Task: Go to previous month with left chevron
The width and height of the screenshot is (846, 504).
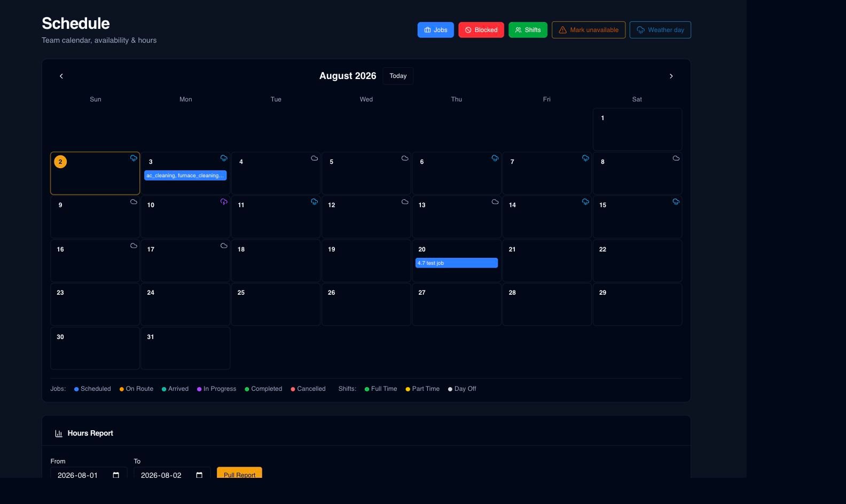Action: click(61, 76)
